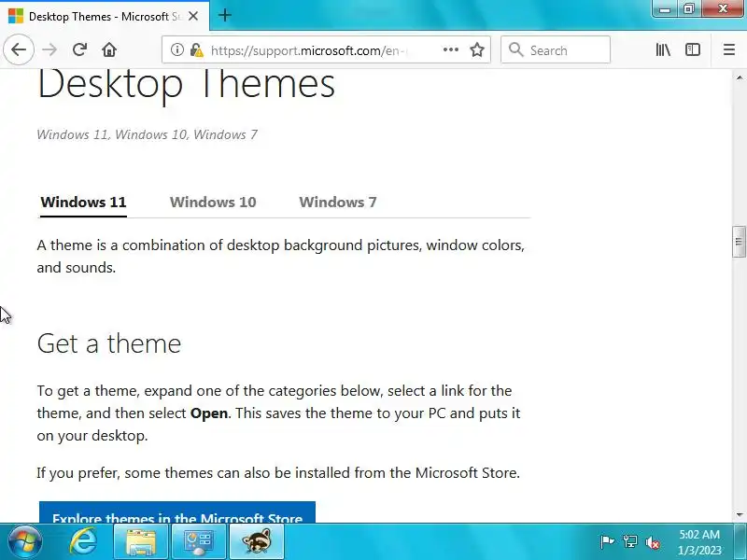The height and width of the screenshot is (560, 747).
Task: Bookmark this page with the star
Action: click(477, 49)
